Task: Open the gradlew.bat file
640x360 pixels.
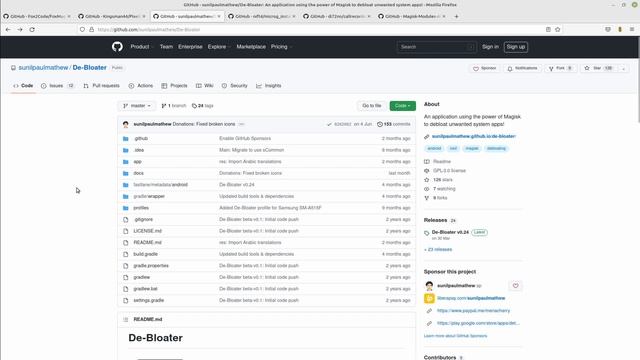Action: (x=145, y=289)
